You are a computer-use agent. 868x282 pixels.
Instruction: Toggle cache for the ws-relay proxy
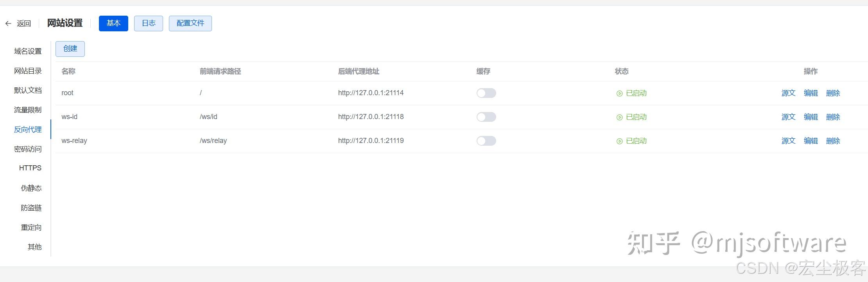click(486, 141)
